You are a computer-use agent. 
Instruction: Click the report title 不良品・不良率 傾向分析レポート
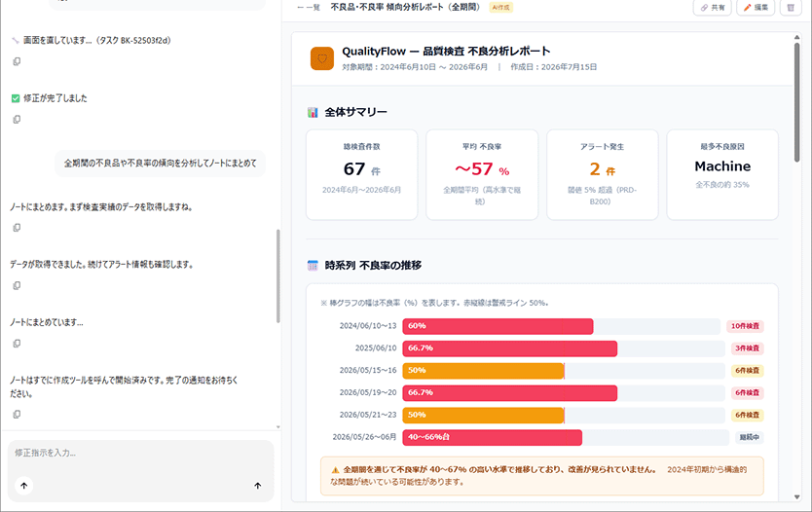coord(405,7)
